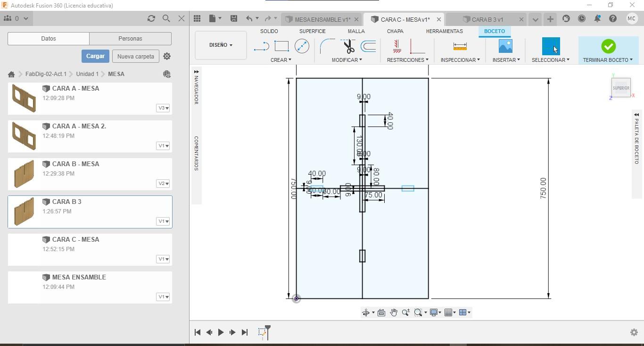Open the DISEÑO workspace dropdown

pos(221,45)
